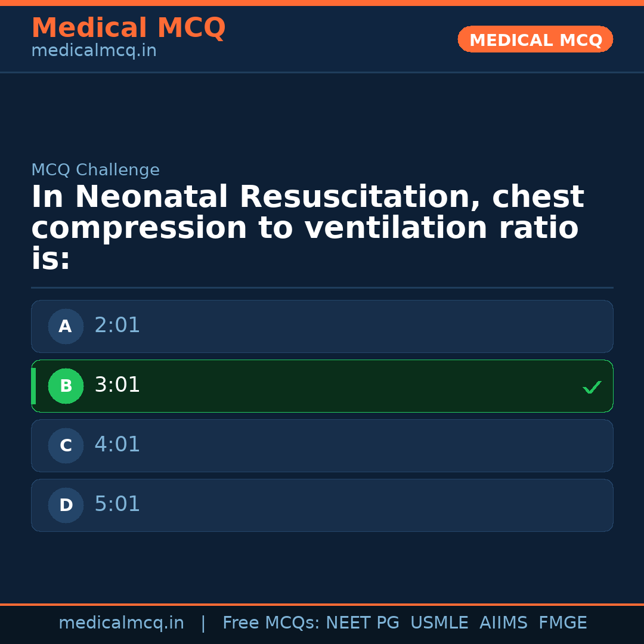
Task: Select the 3:01 answer text
Action: click(117, 385)
